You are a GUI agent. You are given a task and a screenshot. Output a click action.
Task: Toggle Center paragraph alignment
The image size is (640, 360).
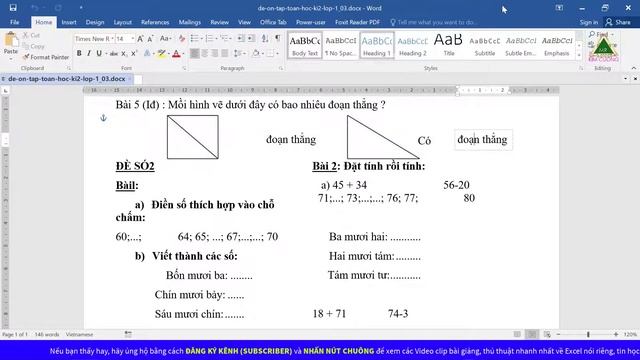coord(205,53)
